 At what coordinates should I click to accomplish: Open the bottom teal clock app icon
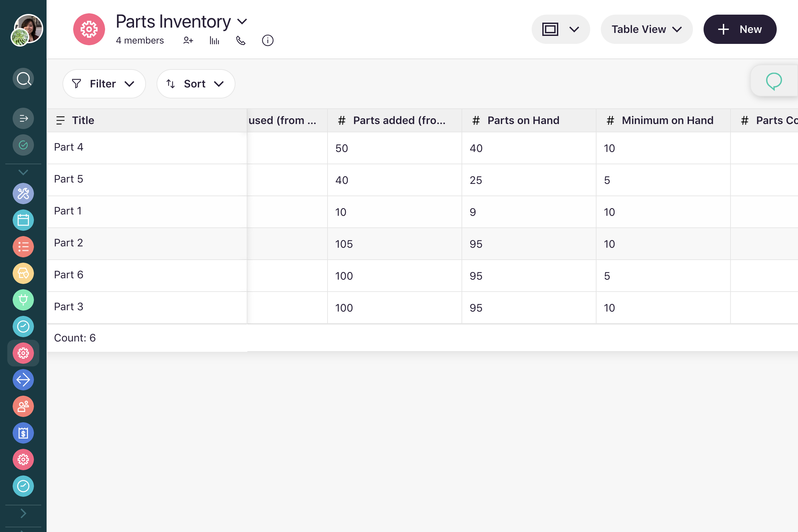coord(23,486)
